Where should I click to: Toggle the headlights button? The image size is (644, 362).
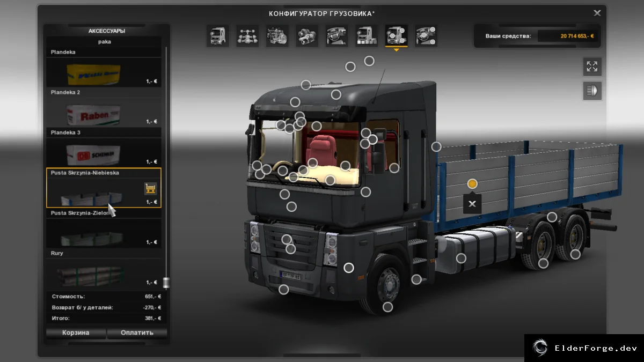(x=592, y=91)
